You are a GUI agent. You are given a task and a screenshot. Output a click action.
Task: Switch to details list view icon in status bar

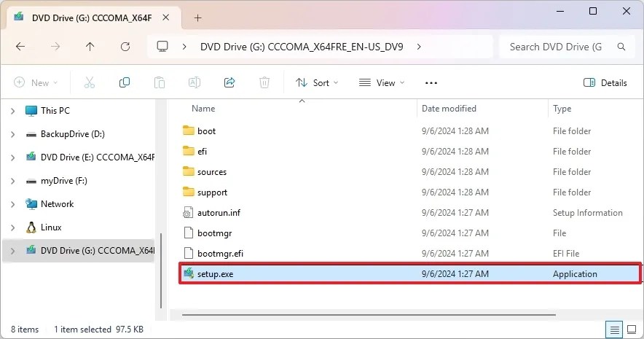614,330
